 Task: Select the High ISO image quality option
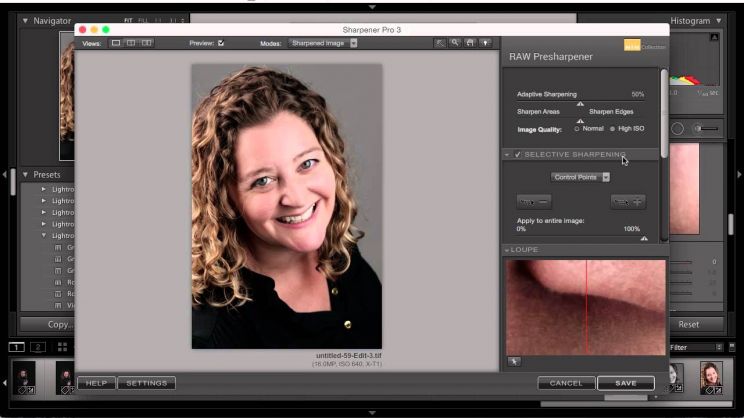click(612, 129)
